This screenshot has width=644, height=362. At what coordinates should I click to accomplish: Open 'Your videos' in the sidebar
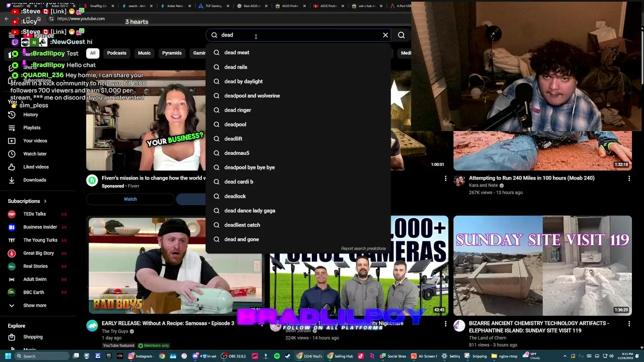click(35, 141)
